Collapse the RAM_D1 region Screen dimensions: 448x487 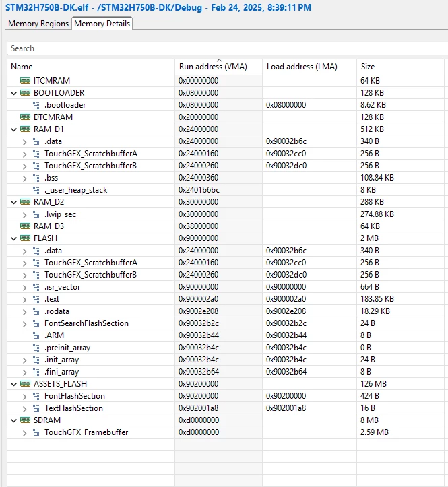click(13, 129)
